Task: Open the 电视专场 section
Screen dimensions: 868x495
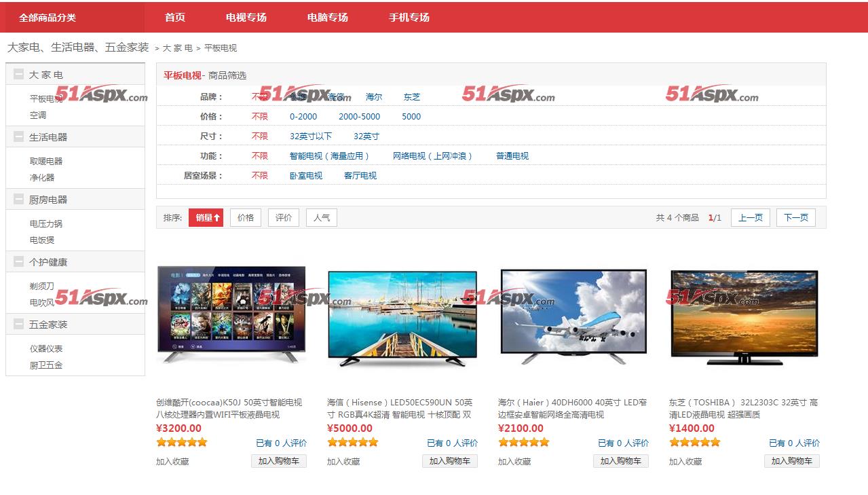Action: tap(246, 18)
